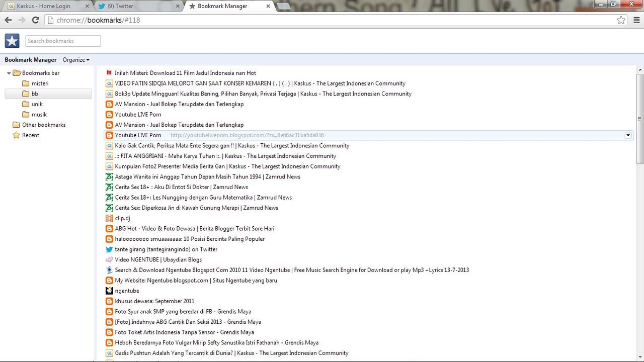644x362 pixels.
Task: Select the Bookmarks bar folder
Action: (x=41, y=73)
